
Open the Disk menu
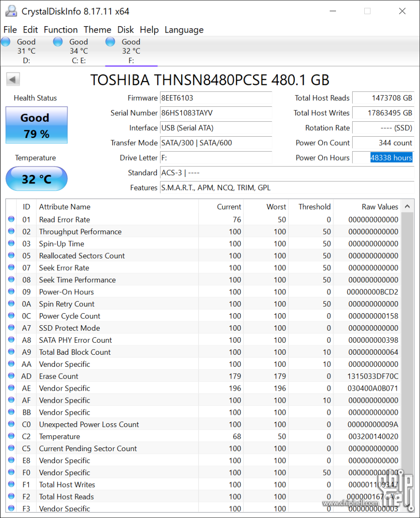(126, 30)
